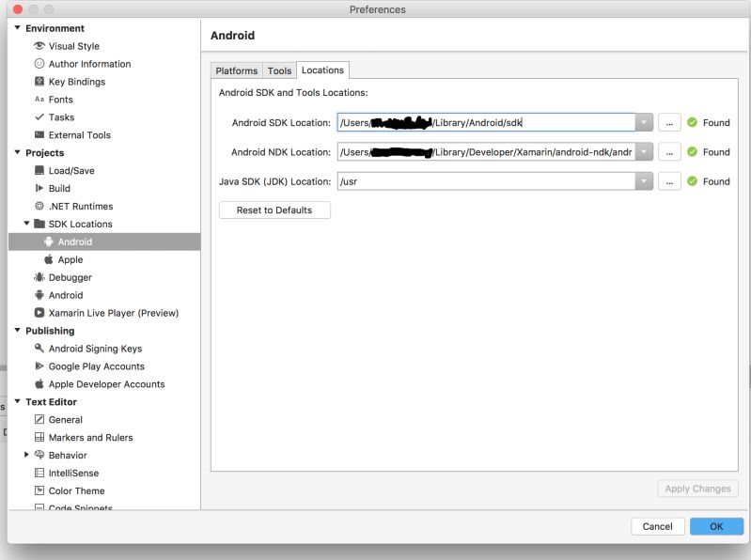The height and width of the screenshot is (560, 751).
Task: Expand the Behavior tree node
Action: point(27,454)
